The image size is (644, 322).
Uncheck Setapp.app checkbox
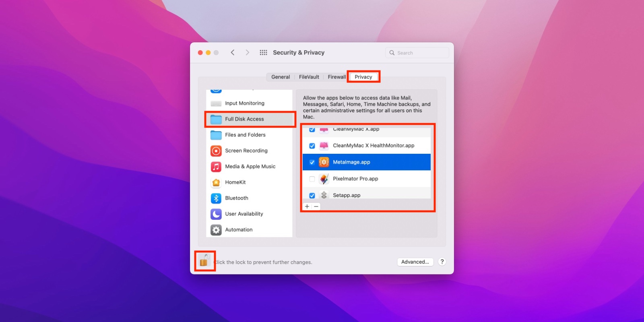pyautogui.click(x=312, y=195)
